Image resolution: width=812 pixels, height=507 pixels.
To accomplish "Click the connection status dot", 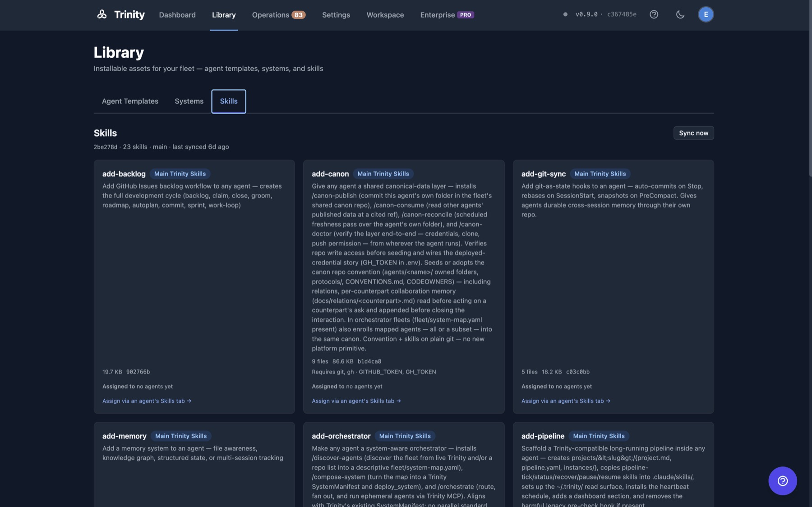I will pos(565,14).
